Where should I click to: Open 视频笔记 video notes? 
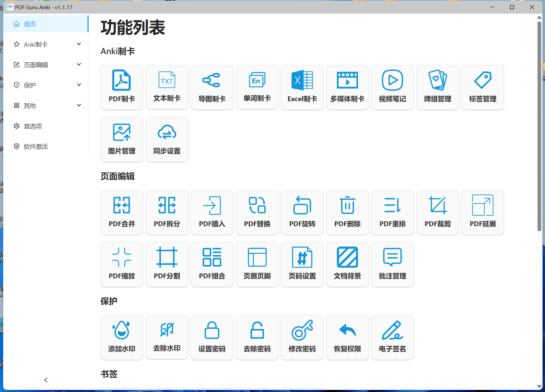tap(392, 88)
